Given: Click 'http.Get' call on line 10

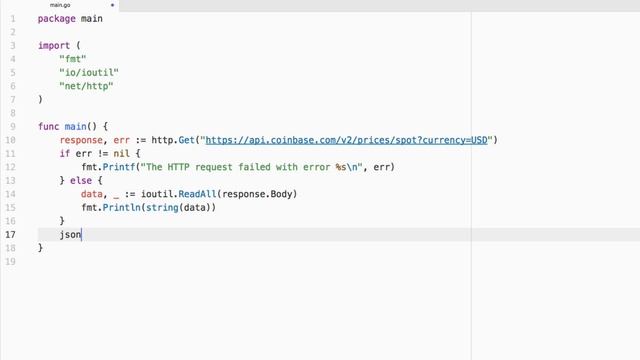Looking at the screenshot, I should pos(173,140).
